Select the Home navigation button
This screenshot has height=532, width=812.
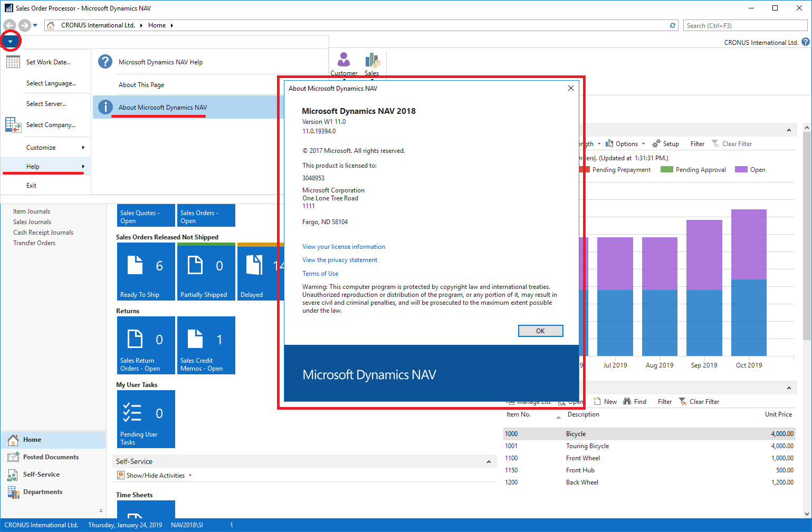(x=53, y=440)
